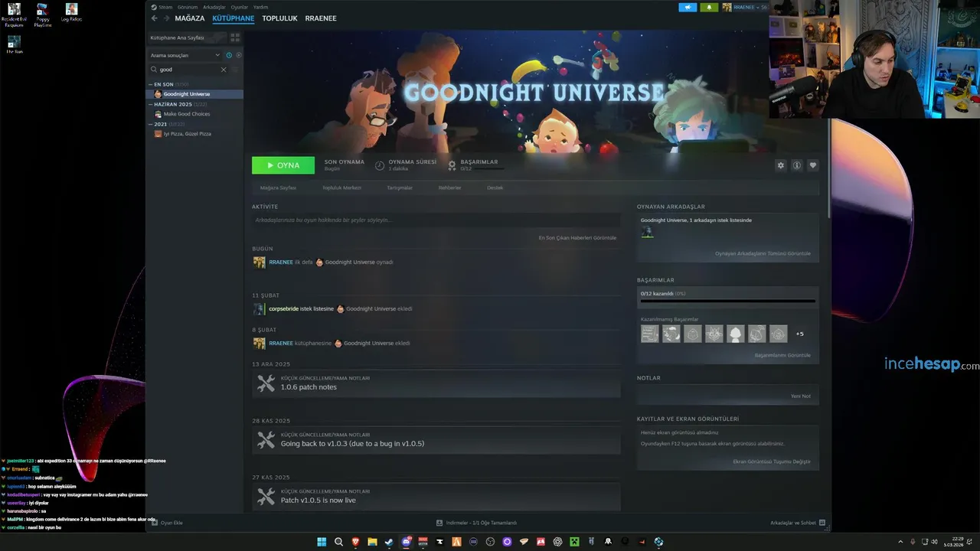Screen dimensions: 980x551
Task: Click the activity comment input field
Action: click(x=436, y=220)
